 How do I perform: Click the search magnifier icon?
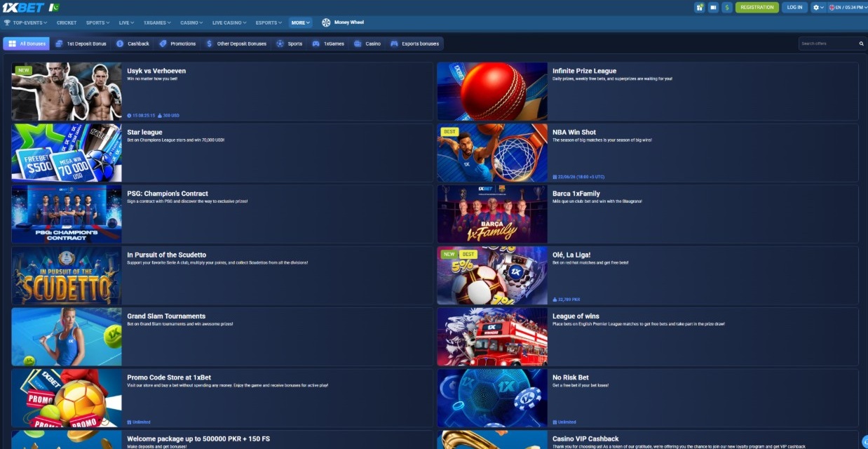(x=861, y=43)
